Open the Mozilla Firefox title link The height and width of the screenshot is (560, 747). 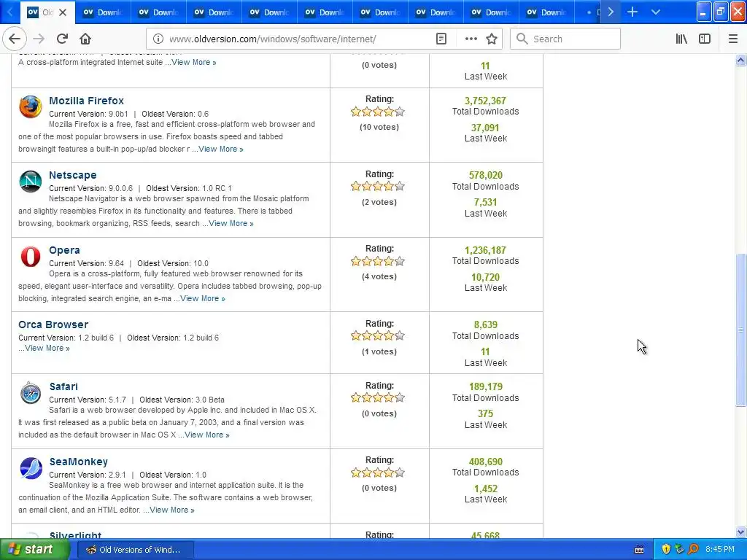coord(86,101)
